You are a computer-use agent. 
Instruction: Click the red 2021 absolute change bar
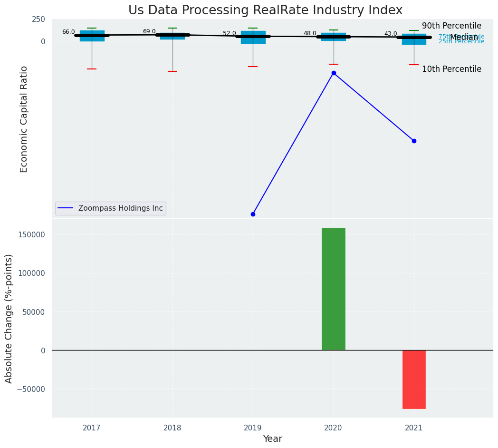click(x=414, y=379)
